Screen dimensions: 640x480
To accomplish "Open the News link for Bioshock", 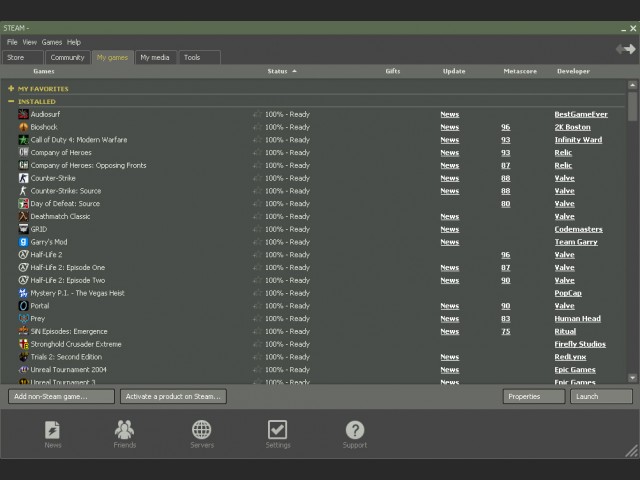I will (x=450, y=127).
